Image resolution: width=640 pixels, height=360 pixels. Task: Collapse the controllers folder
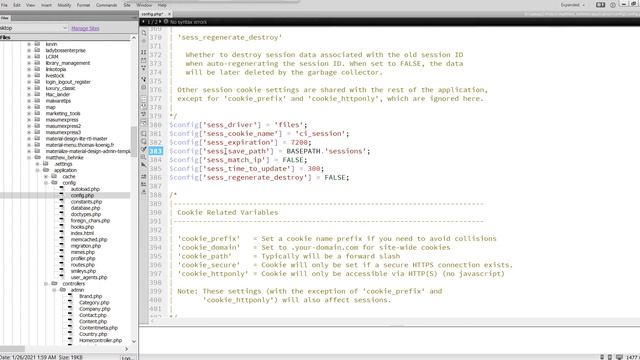point(46,283)
